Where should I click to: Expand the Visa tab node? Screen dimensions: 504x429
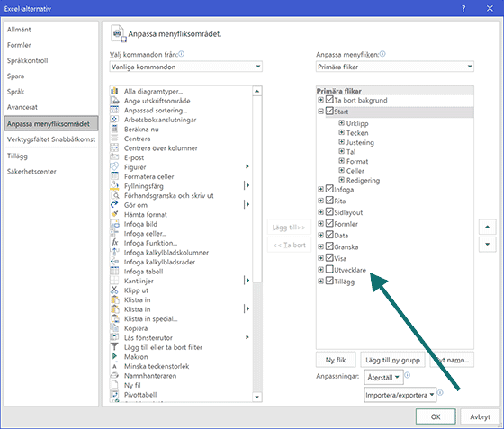tap(320, 258)
